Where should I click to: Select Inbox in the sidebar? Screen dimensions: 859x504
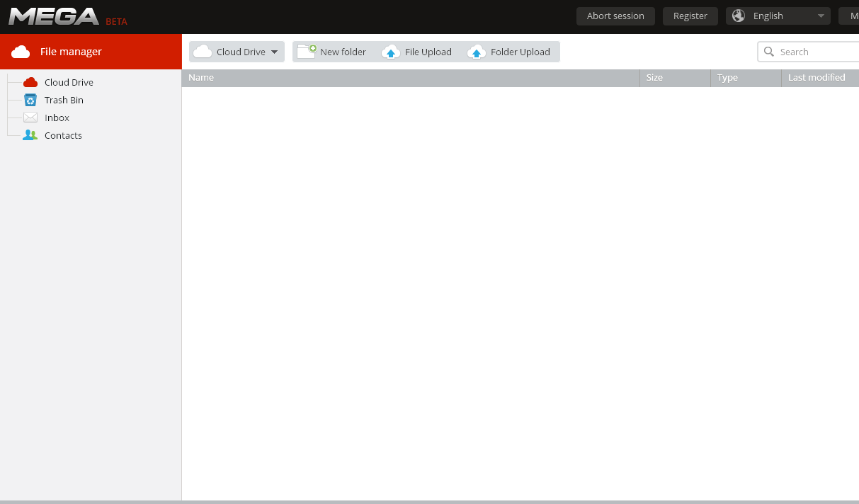pyautogui.click(x=57, y=118)
